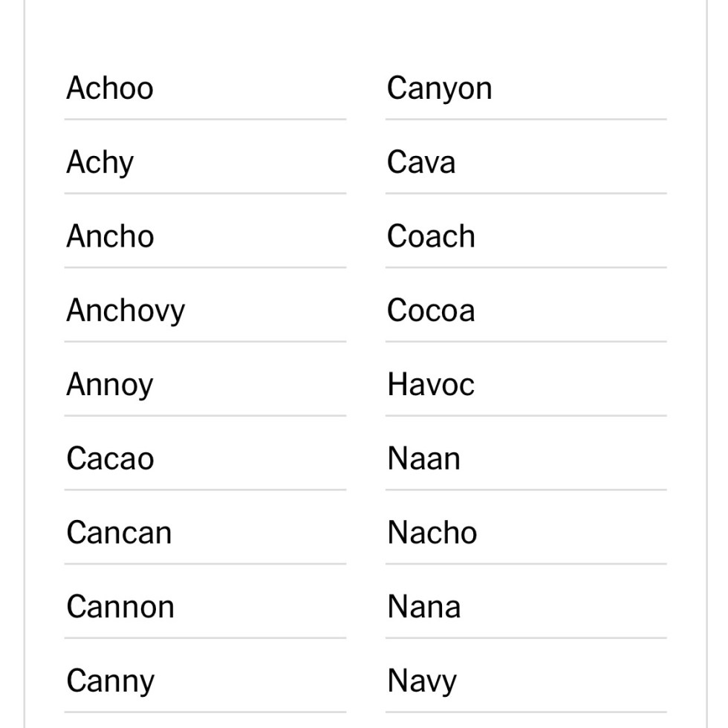Select the word Canyon
The height and width of the screenshot is (728, 728).
tap(439, 88)
